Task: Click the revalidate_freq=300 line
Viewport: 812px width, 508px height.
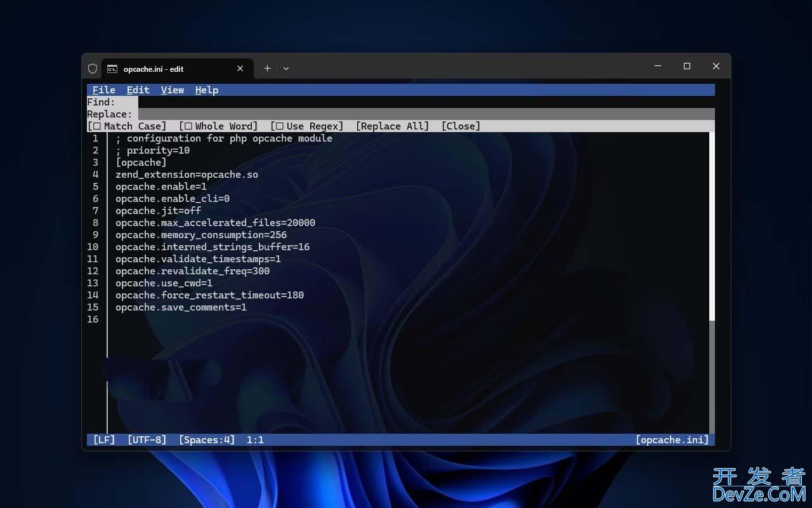Action: [192, 271]
